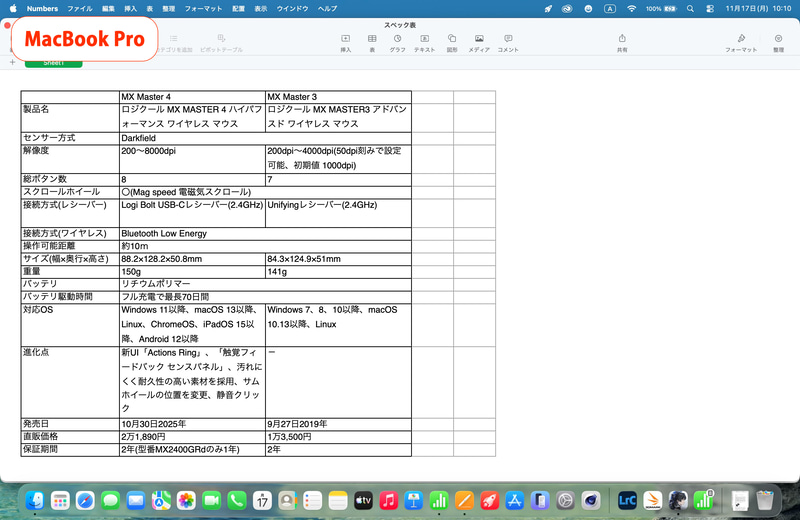Open the フォーマット inspector
The height and width of the screenshot is (520, 800).
click(x=741, y=43)
